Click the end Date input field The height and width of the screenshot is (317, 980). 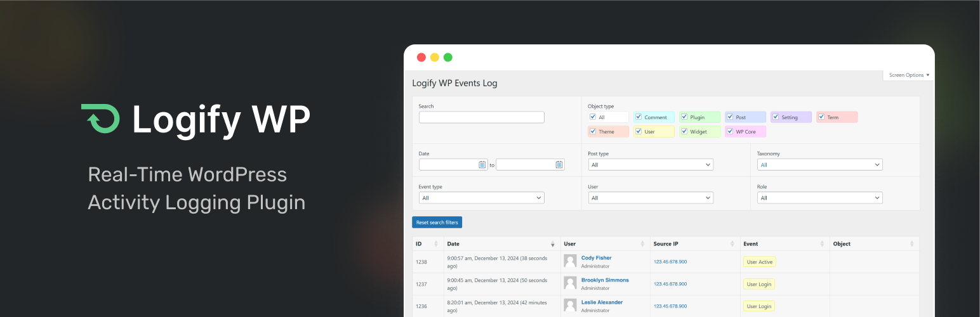point(530,165)
